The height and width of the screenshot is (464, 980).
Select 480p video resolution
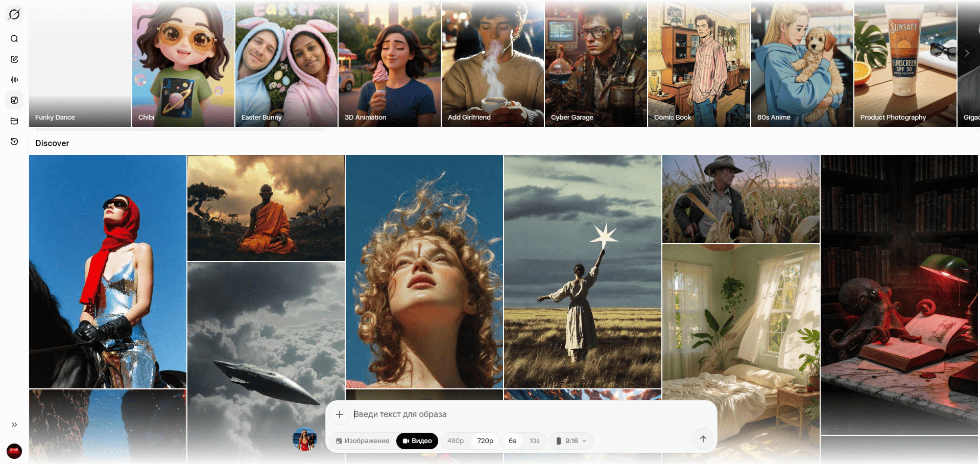(x=456, y=441)
